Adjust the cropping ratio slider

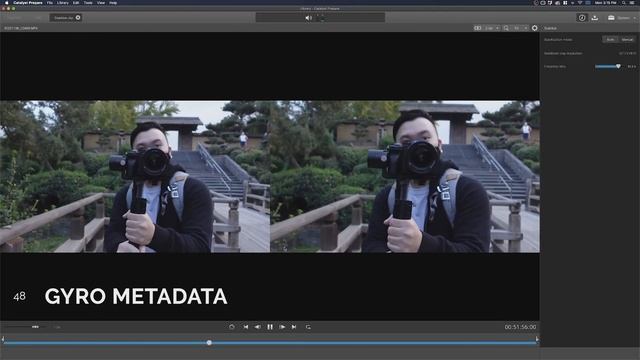click(608, 66)
